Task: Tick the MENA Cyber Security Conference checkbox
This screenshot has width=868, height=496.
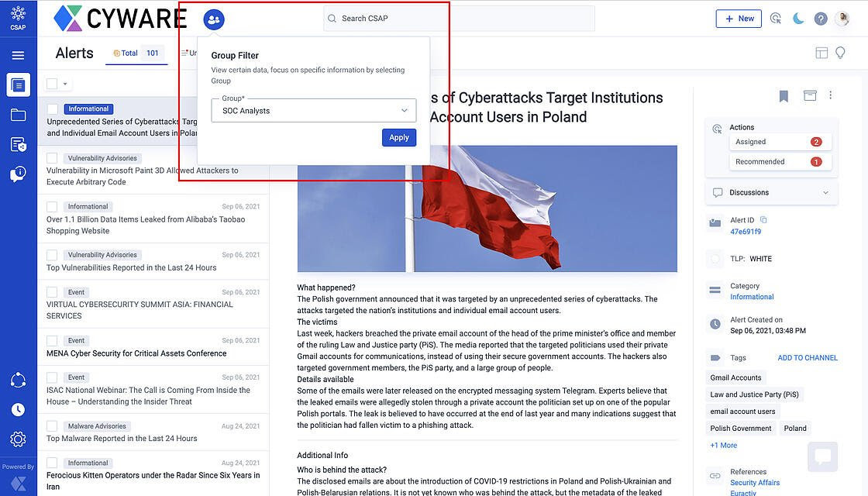Action: [52, 341]
